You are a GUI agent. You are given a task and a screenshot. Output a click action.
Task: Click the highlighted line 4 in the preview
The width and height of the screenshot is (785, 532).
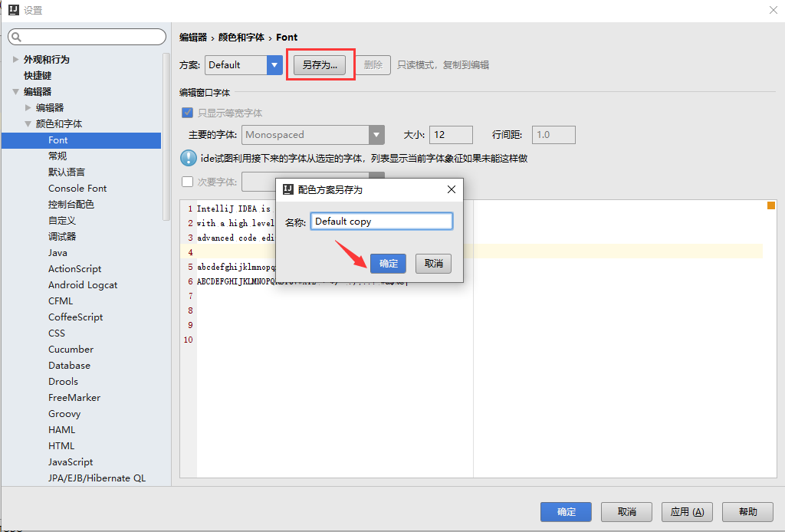point(471,251)
